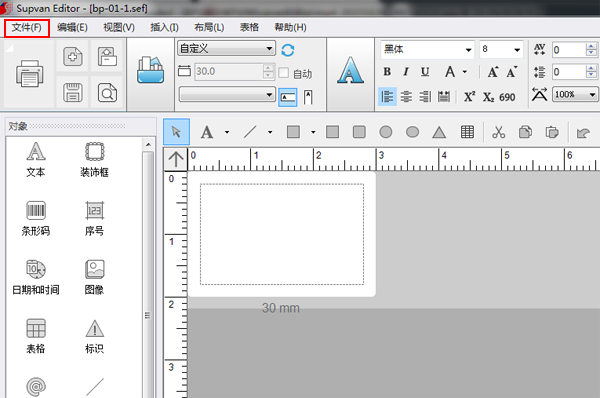
Task: Open the label size 自定义 dropdown
Action: pyautogui.click(x=226, y=48)
